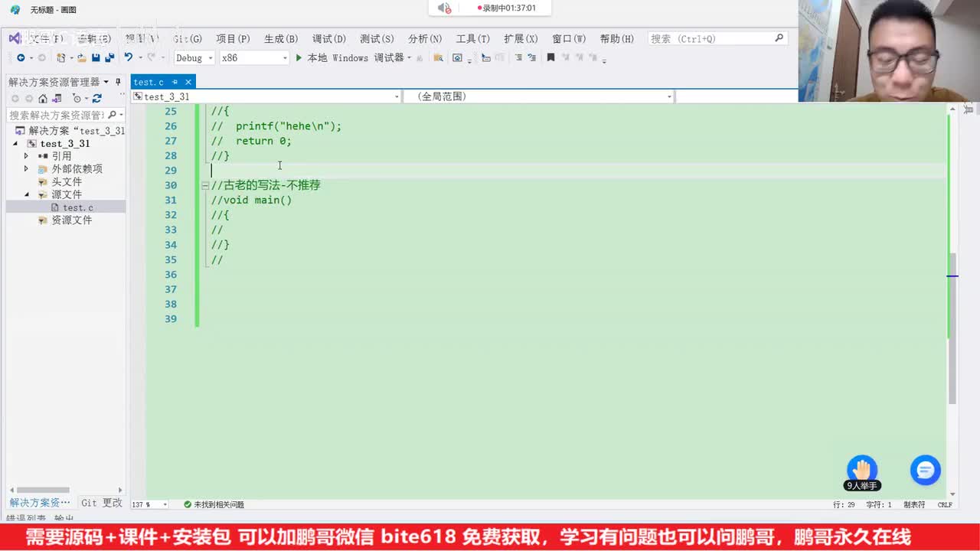Image resolution: width=980 pixels, height=551 pixels.
Task: Click the find in files folder icon
Action: [438, 57]
